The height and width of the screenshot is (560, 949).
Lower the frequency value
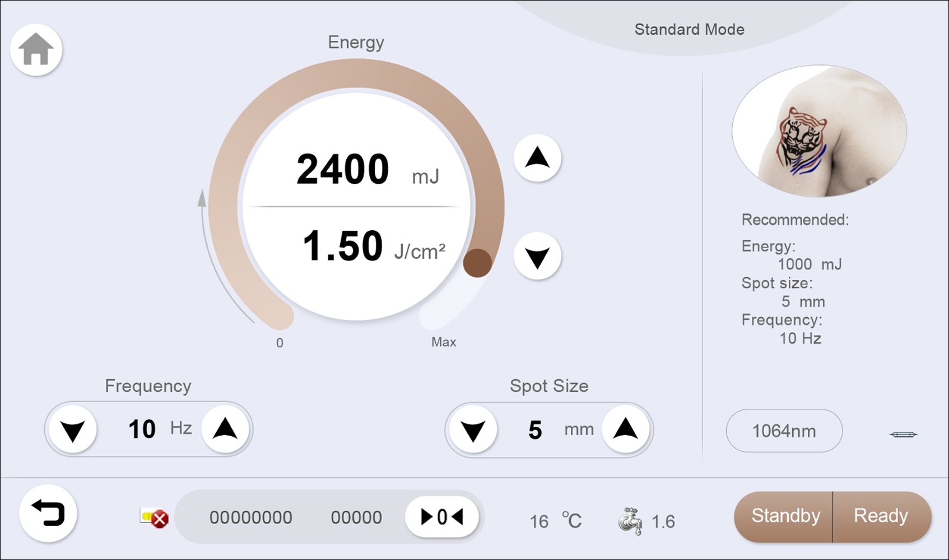click(x=73, y=430)
